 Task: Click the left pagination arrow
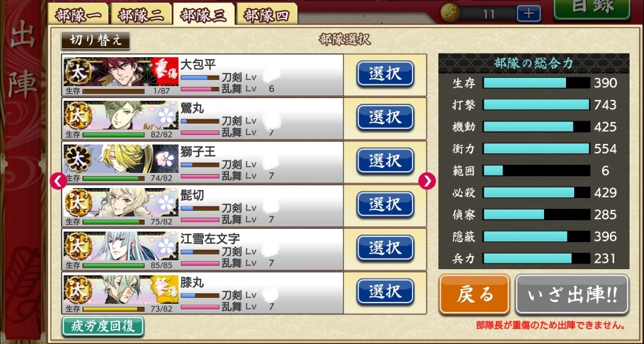tap(58, 180)
